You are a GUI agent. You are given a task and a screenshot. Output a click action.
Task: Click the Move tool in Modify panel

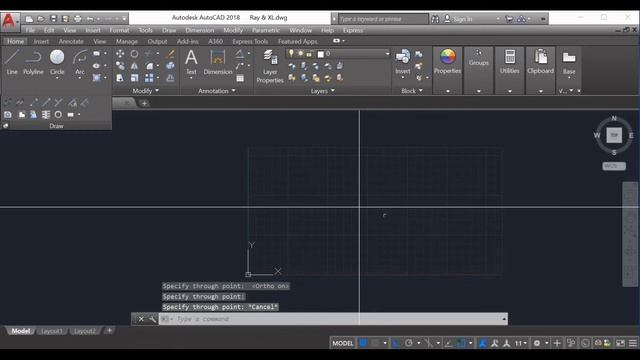(x=120, y=53)
